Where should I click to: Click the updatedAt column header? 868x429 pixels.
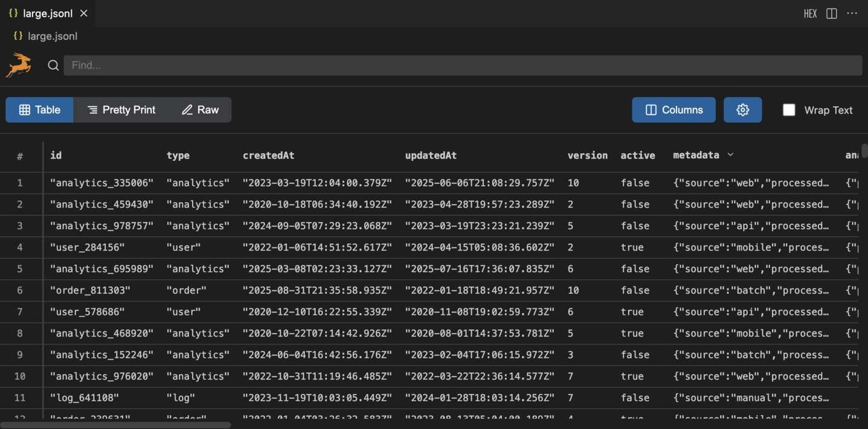point(431,155)
